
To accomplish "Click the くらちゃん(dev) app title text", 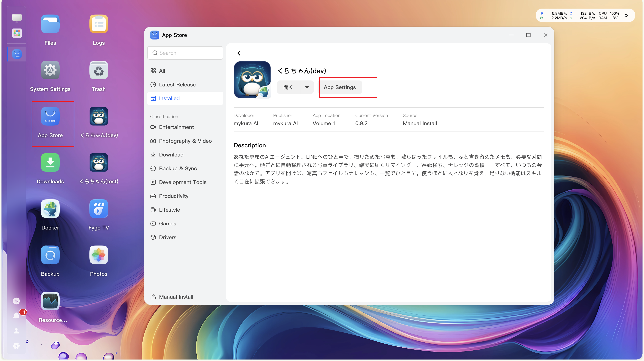I will coord(302,71).
